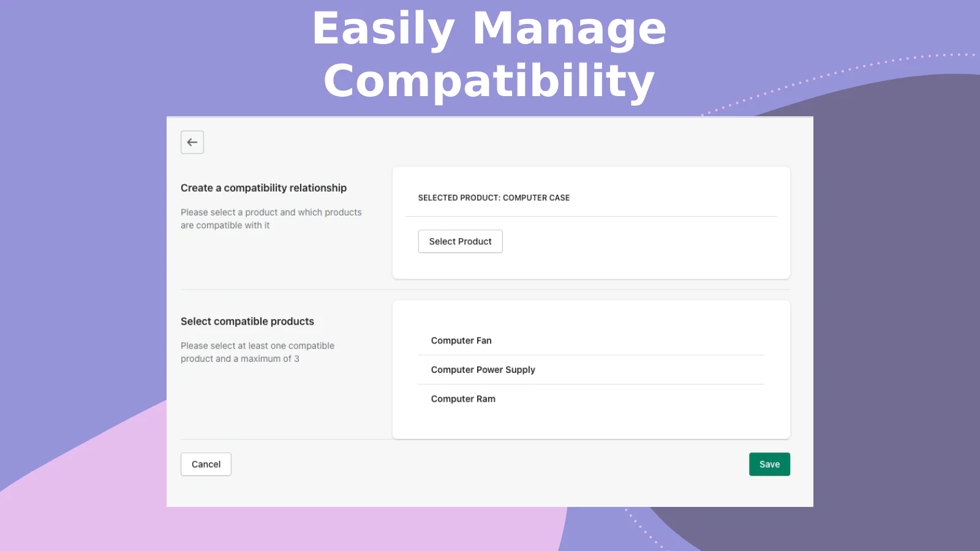The height and width of the screenshot is (551, 980).
Task: Click the 'Please select a product' description
Action: tap(271, 219)
